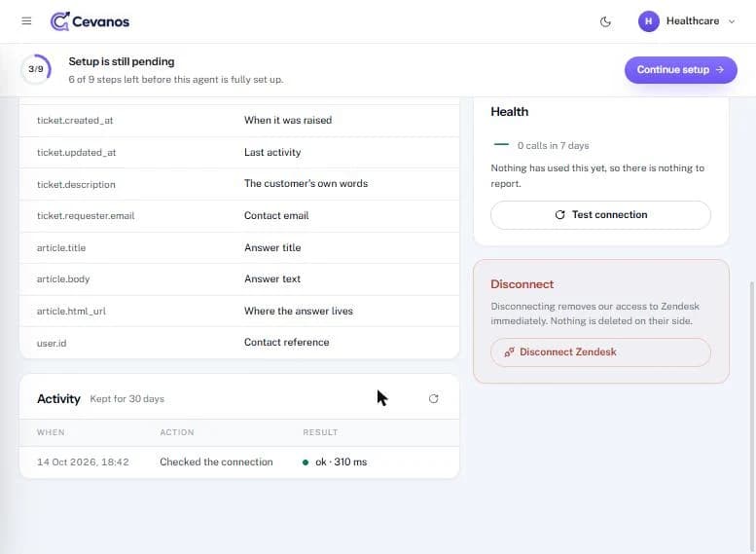Click the 14 Oct 2026, 18:42 timestamp
This screenshot has width=756, height=554.
(83, 462)
